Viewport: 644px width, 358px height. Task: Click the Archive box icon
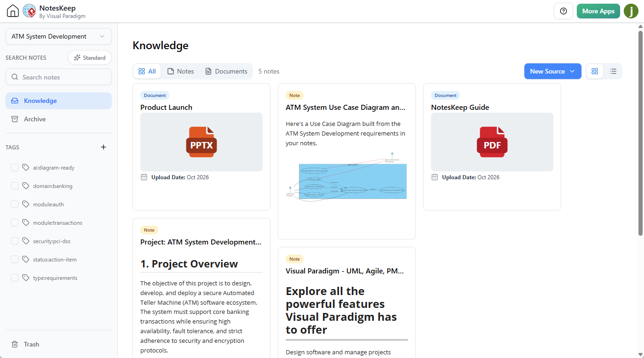(15, 119)
